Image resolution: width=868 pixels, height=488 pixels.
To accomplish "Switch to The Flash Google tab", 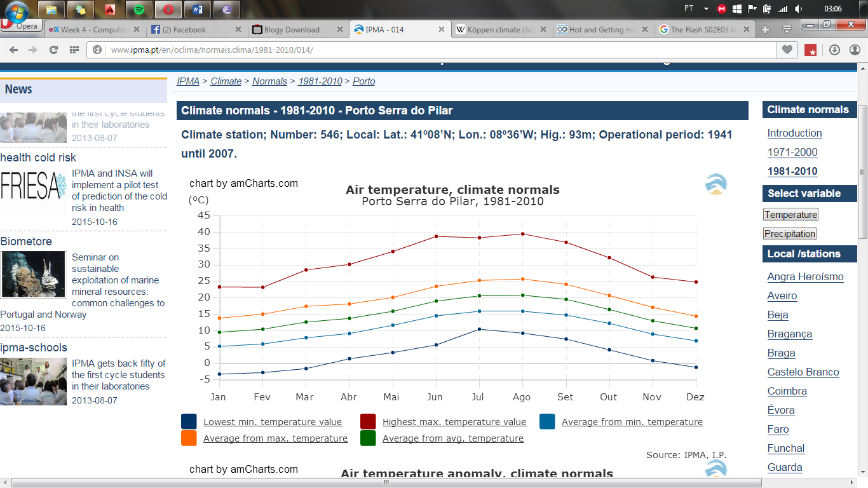I will [705, 29].
